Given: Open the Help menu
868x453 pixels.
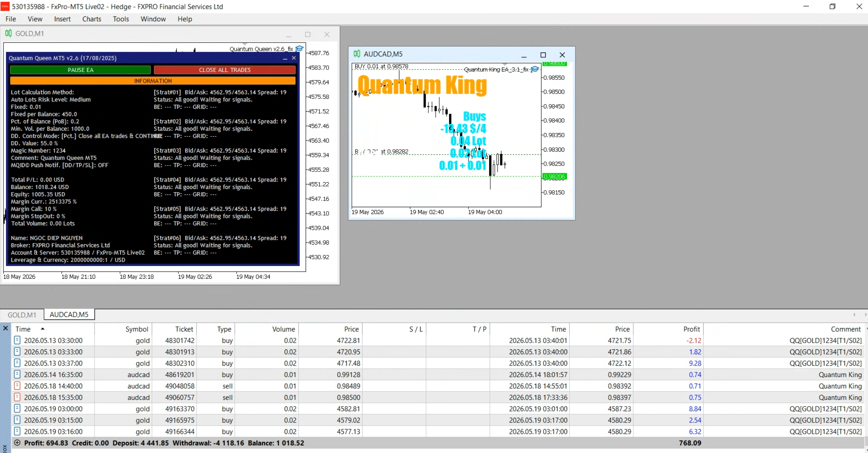Looking at the screenshot, I should [185, 19].
